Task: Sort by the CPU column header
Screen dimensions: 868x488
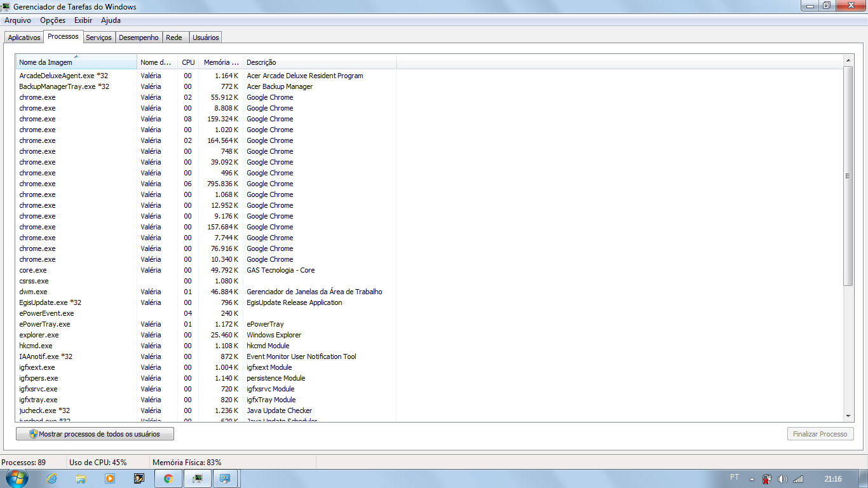Action: pos(188,62)
